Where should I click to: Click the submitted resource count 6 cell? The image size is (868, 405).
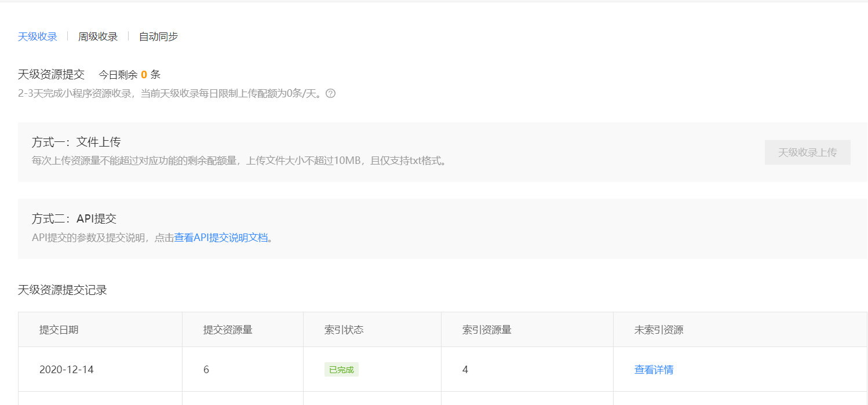[206, 370]
